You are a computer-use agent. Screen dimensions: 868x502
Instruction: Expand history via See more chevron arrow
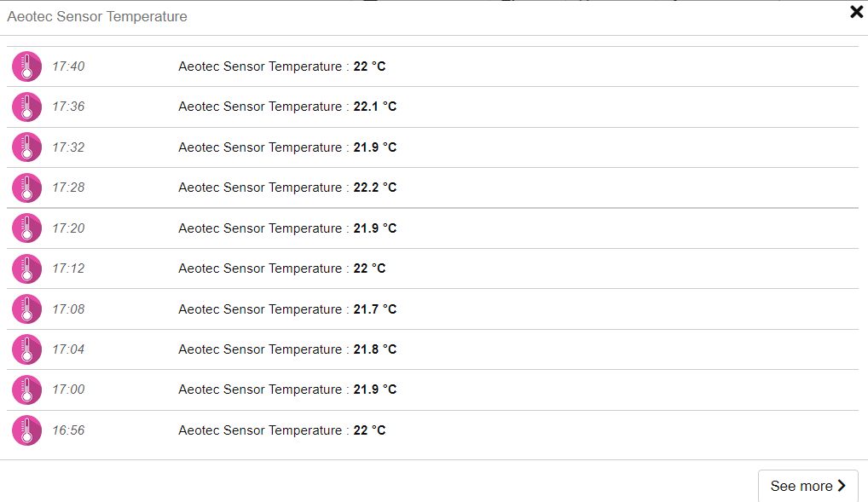[x=842, y=486]
